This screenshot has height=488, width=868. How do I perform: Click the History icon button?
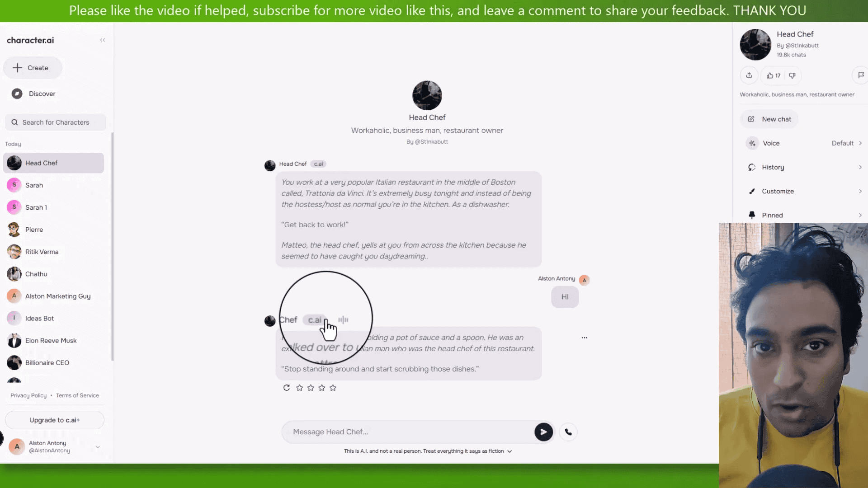click(x=752, y=167)
